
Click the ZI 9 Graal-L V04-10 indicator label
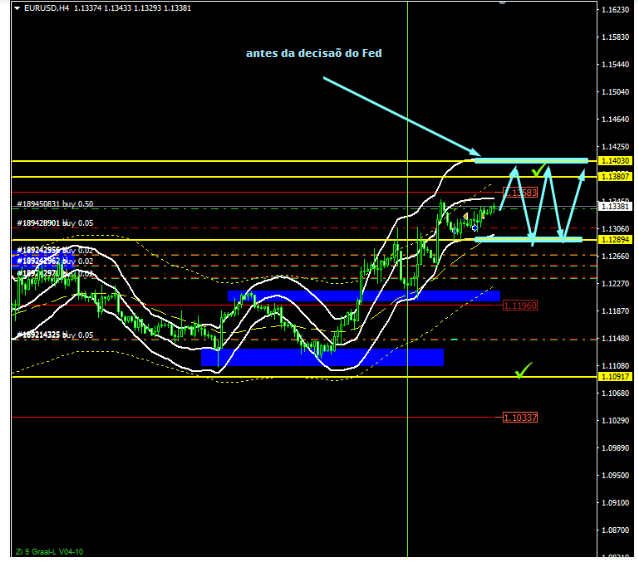pyautogui.click(x=50, y=551)
